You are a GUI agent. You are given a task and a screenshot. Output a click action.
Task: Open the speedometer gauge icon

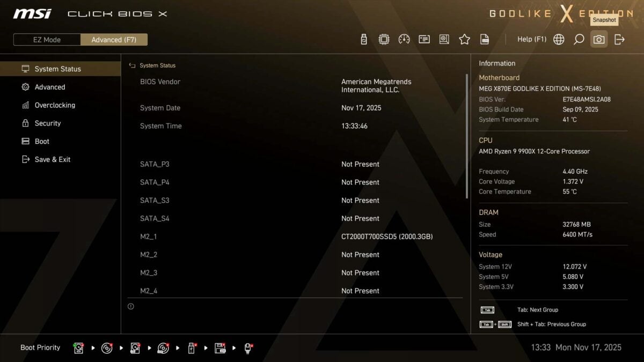click(404, 39)
